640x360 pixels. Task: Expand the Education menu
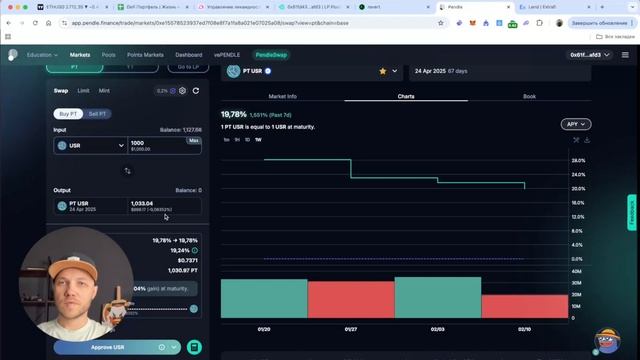(x=42, y=55)
